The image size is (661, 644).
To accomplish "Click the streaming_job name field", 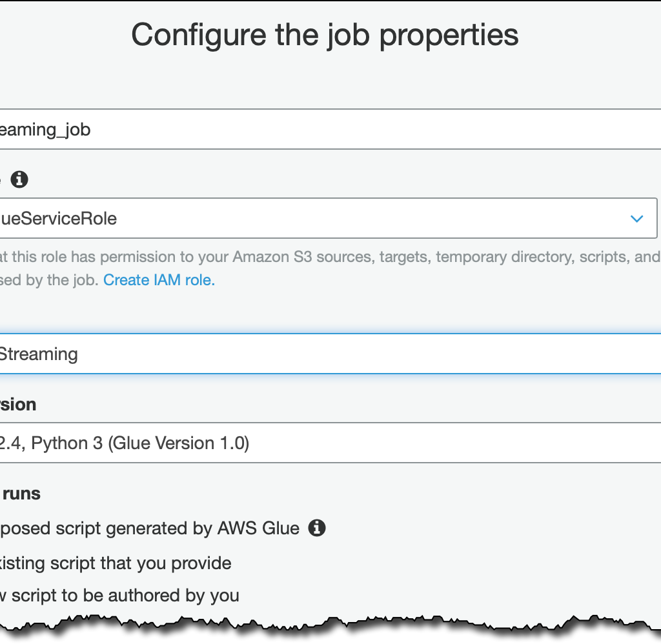I will coord(258,129).
